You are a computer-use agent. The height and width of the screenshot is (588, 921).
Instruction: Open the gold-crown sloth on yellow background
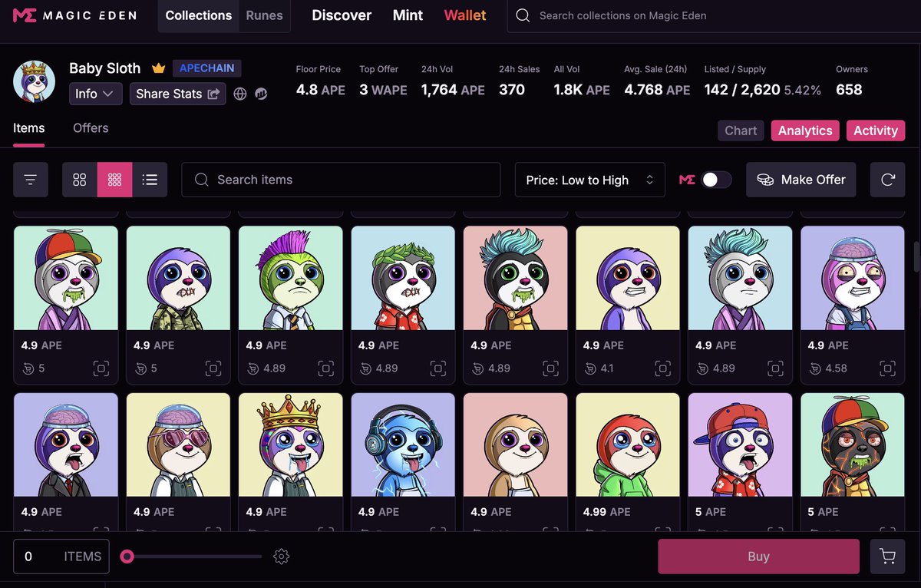point(291,444)
